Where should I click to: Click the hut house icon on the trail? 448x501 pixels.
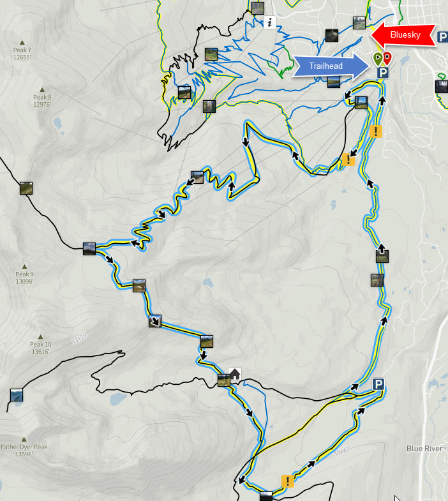(235, 374)
